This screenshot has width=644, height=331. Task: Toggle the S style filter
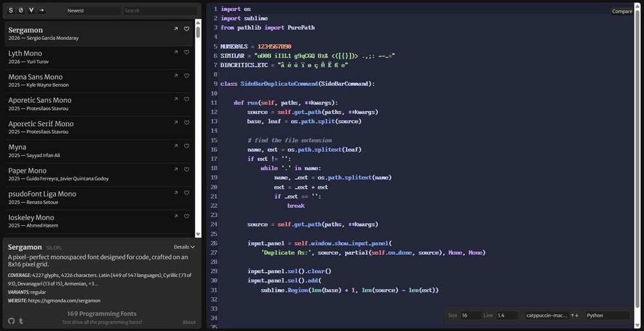tap(11, 11)
